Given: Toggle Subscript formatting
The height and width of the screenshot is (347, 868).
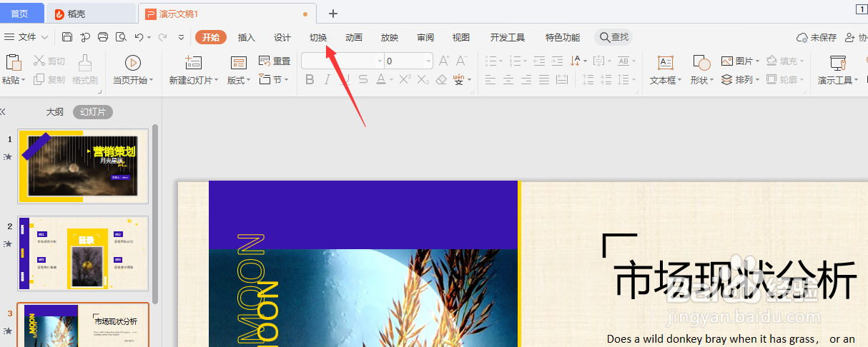Looking at the screenshot, I should point(423,80).
